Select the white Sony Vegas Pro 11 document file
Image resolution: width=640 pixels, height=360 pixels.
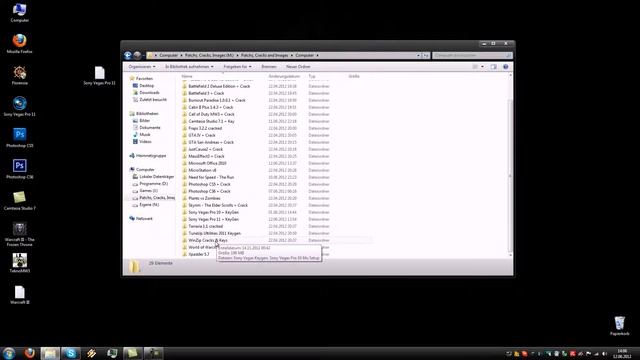coord(99,76)
